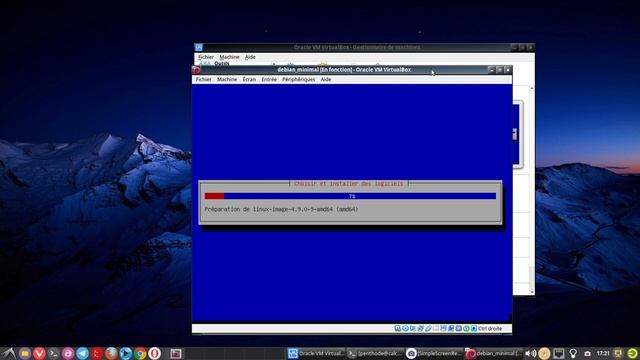Screen dimensions: 640x360
Task: Click the red debian icon in VM title bar
Action: point(196,70)
